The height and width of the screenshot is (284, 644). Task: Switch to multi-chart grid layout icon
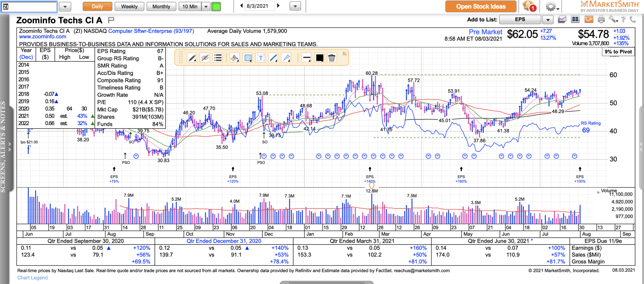point(575,19)
